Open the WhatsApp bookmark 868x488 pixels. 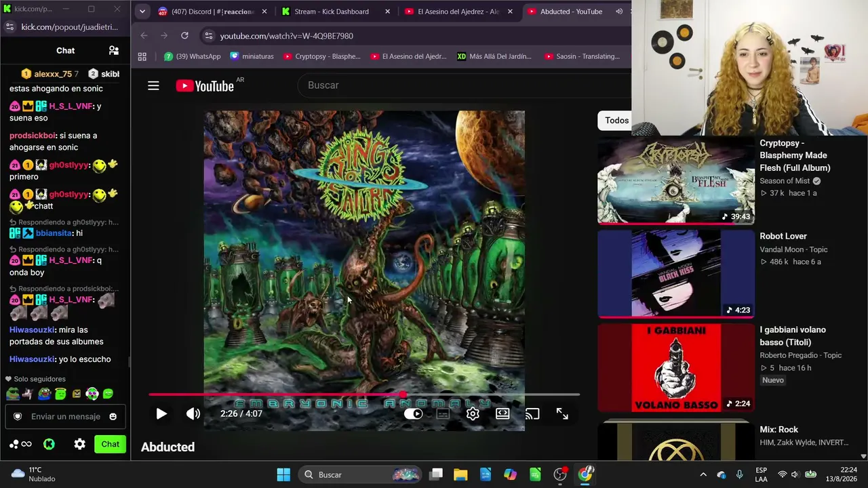coord(193,57)
